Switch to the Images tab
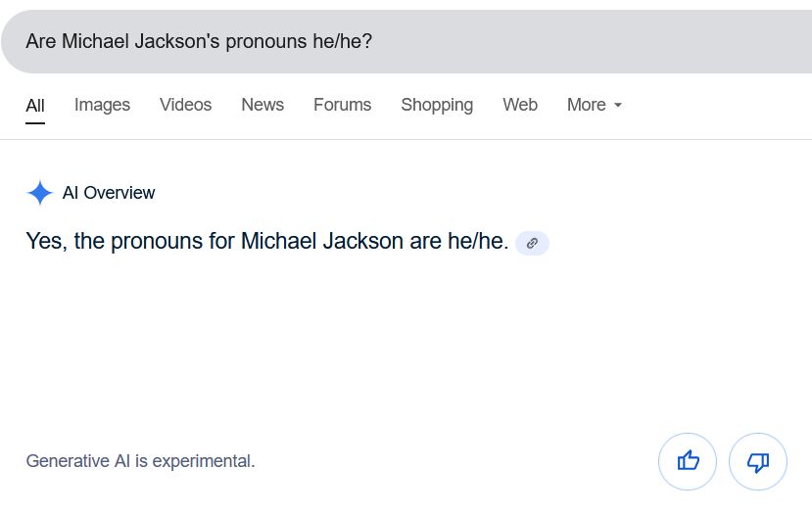This screenshot has height=514, width=812. pos(102,105)
